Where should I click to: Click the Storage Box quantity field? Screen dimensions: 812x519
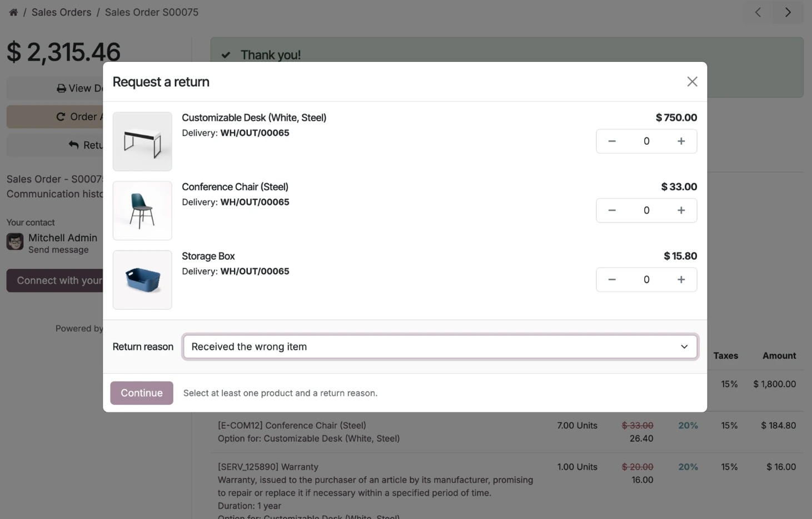pyautogui.click(x=646, y=279)
